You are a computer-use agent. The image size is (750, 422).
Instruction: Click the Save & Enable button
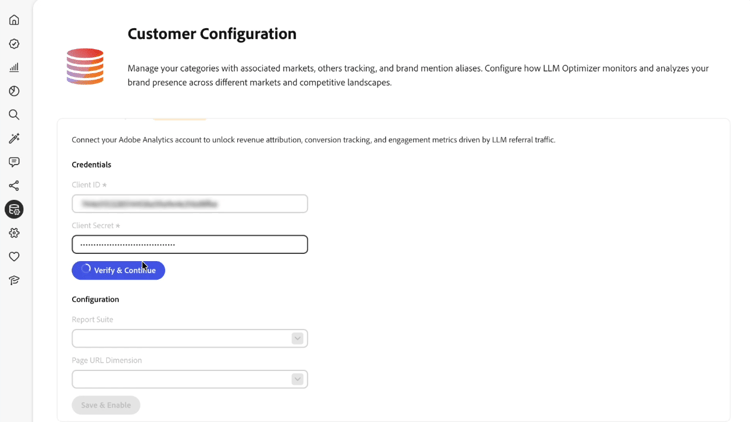tap(106, 405)
